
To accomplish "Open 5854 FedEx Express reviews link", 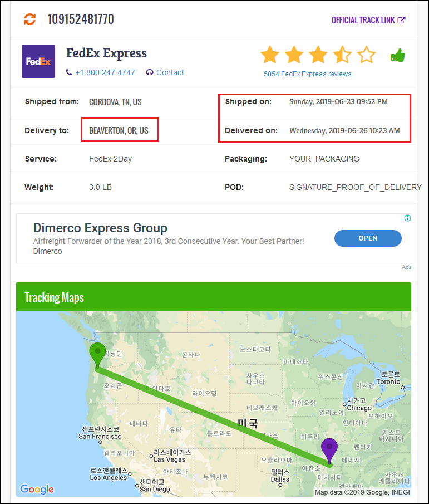I will (x=307, y=74).
